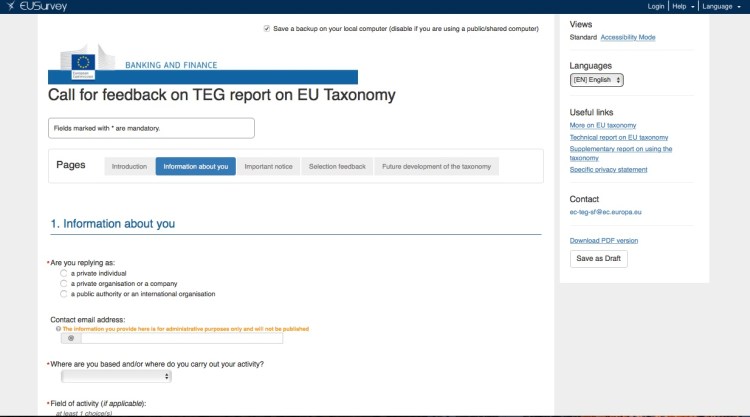This screenshot has width=750, height=417.
Task: Click the 'BANKING AND FINANCE' banner text
Action: pyautogui.click(x=171, y=65)
